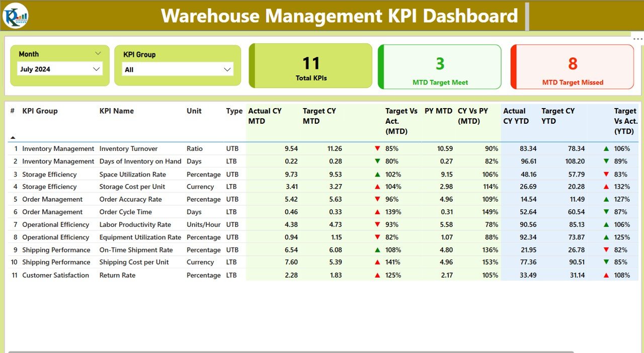Viewport: 644px width, 353px height.
Task: Click the 11.26 Target CY MTD value
Action: tap(335, 149)
